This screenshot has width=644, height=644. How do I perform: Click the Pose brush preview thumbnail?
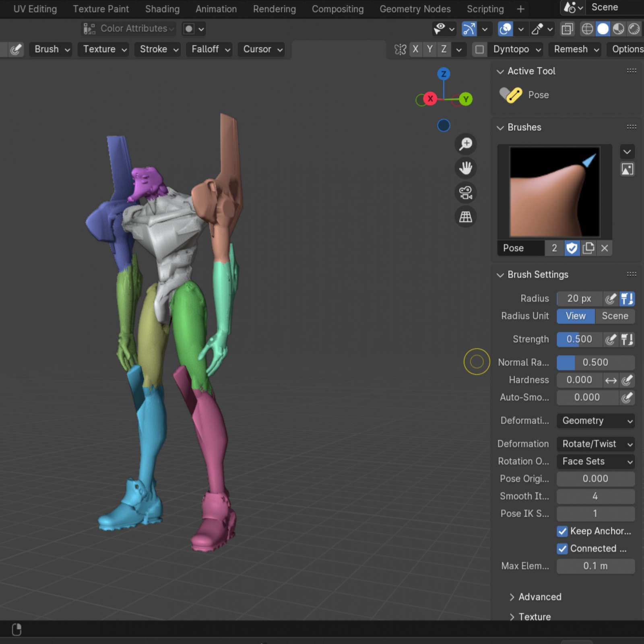(555, 192)
